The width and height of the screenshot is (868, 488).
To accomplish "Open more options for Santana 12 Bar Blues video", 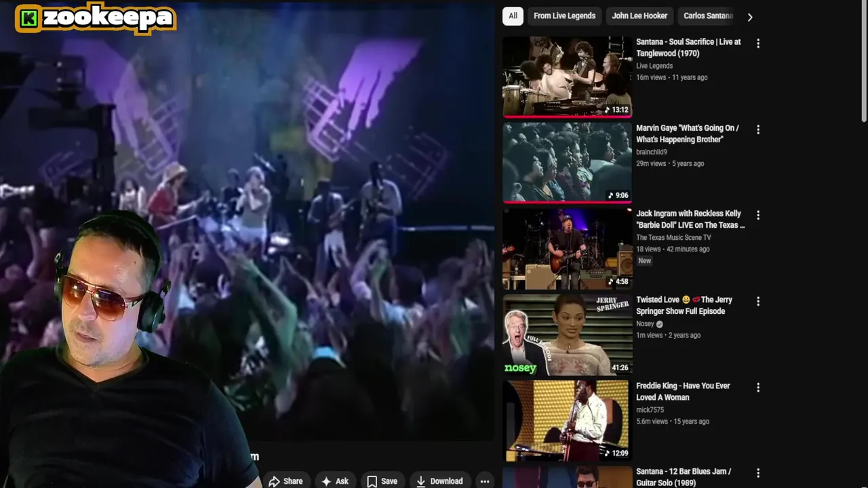I will pos(758,473).
